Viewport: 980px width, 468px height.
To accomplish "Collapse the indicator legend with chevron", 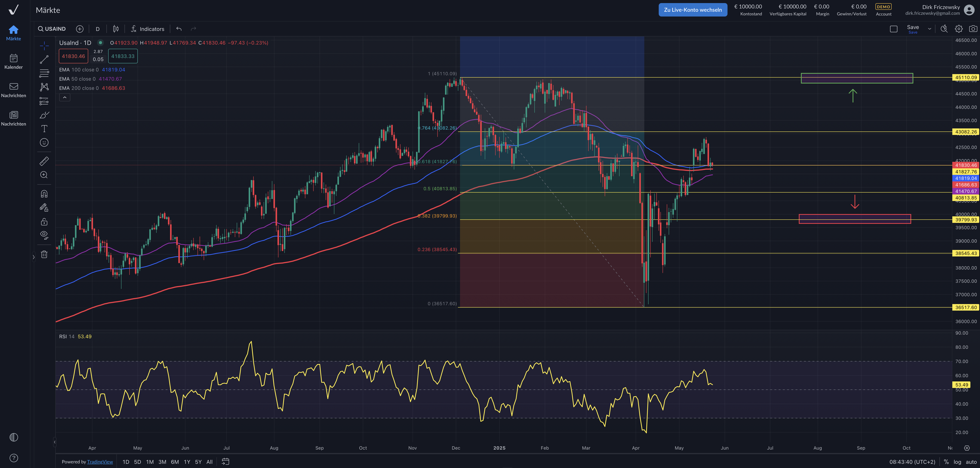I will click(x=65, y=97).
